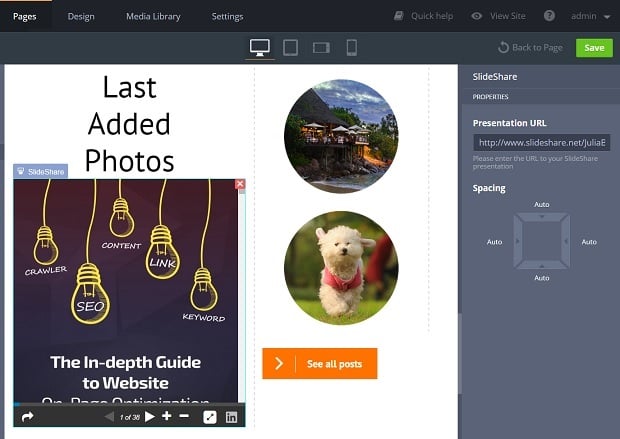
Task: Click Back to Page link
Action: (x=530, y=48)
